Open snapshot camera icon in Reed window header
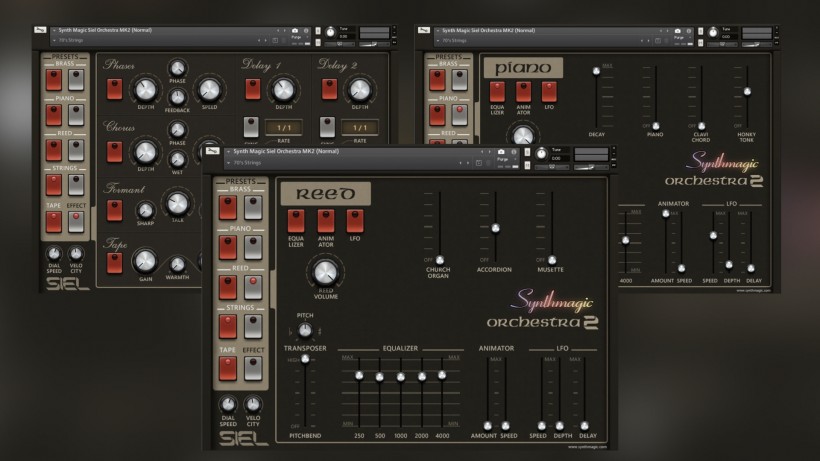This screenshot has width=820, height=461. coord(501,152)
